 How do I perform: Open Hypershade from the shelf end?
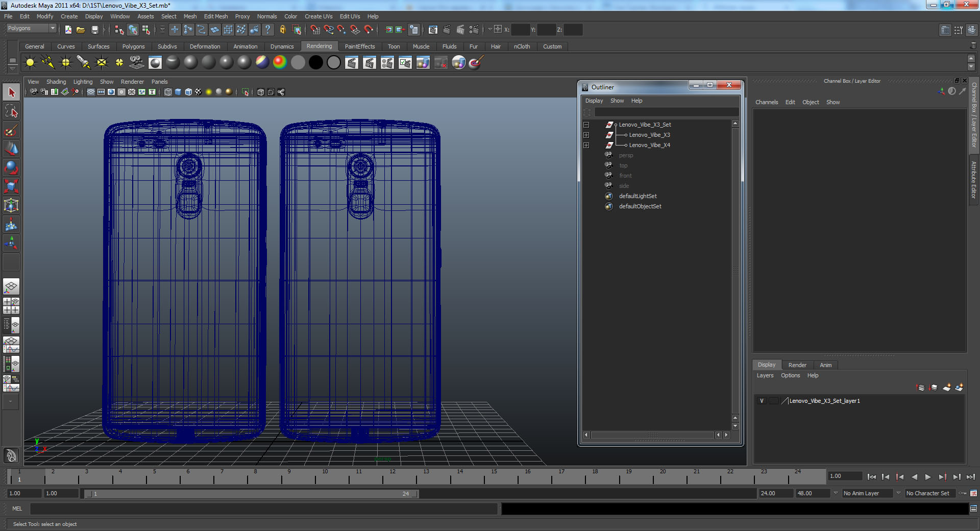tap(458, 63)
